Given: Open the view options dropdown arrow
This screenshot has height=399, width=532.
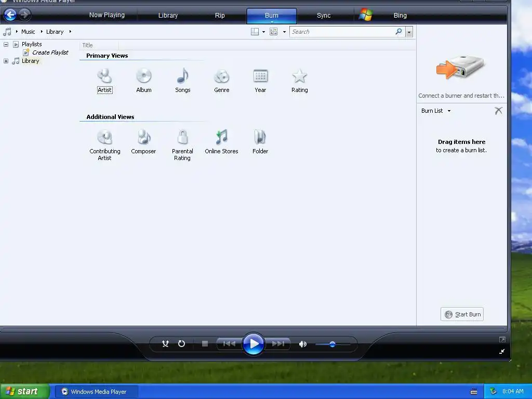Looking at the screenshot, I should (284, 32).
